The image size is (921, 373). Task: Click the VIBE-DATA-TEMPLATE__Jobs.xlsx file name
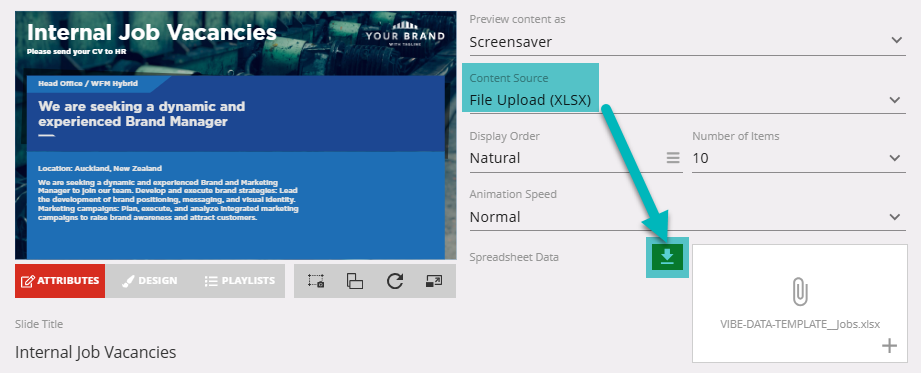point(799,324)
